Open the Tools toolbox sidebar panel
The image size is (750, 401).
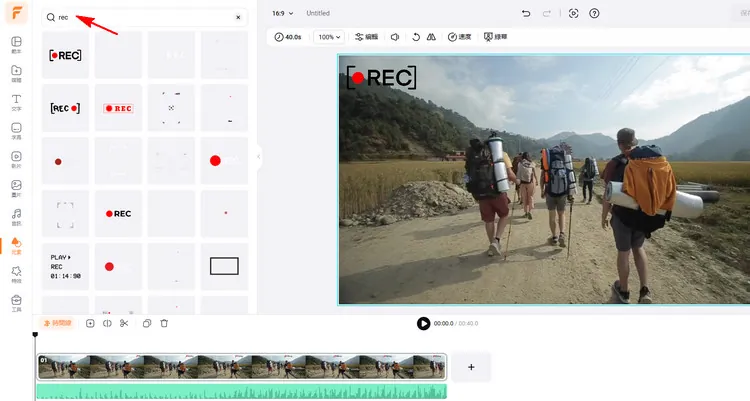click(16, 303)
